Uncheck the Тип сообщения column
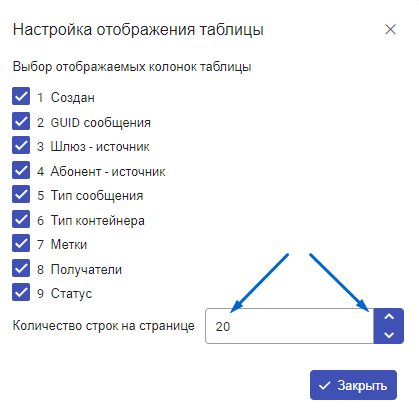The width and height of the screenshot is (419, 409). [21, 194]
